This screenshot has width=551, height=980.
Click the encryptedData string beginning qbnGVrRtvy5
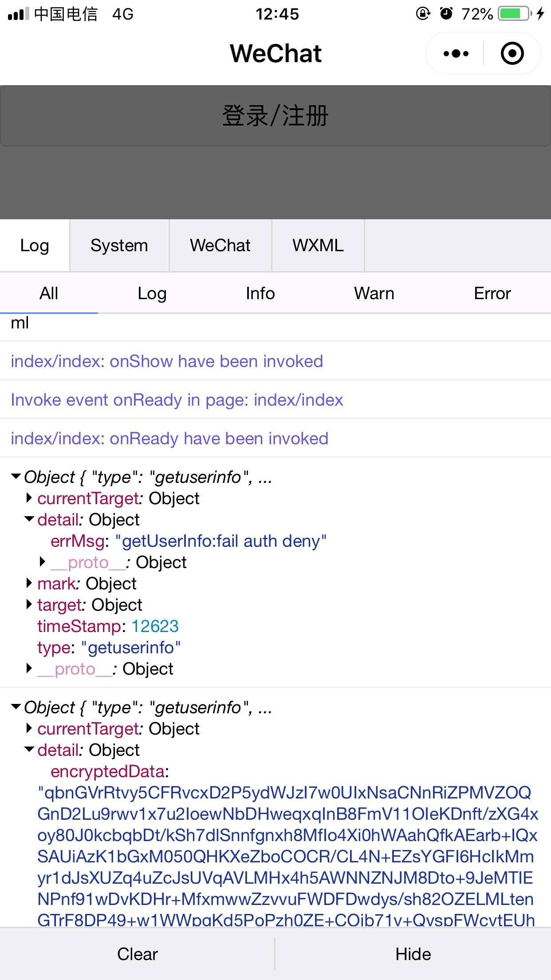287,857
